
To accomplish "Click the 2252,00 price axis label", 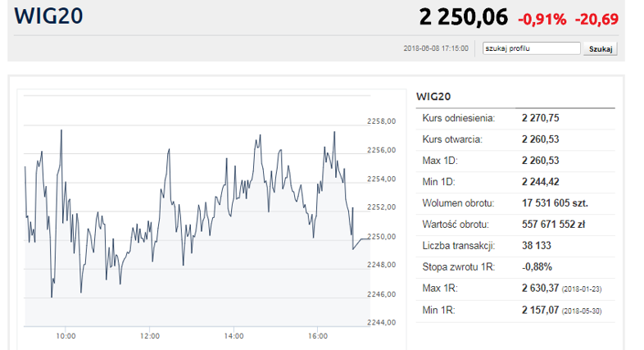I will pos(382,207).
